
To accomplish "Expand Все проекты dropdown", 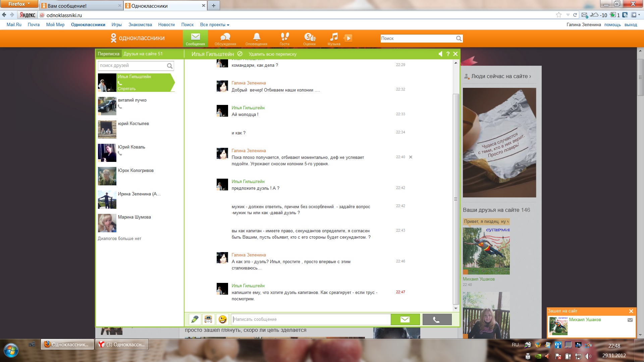I will click(x=215, y=25).
